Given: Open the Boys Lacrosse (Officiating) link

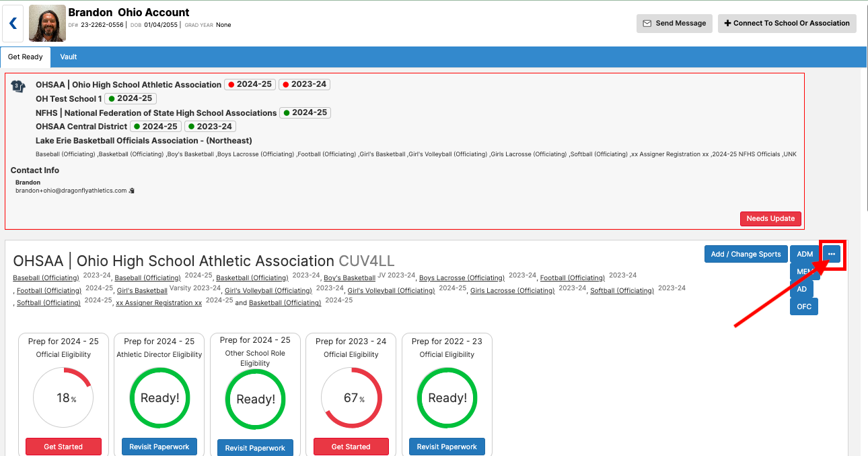Looking at the screenshot, I should pyautogui.click(x=462, y=278).
